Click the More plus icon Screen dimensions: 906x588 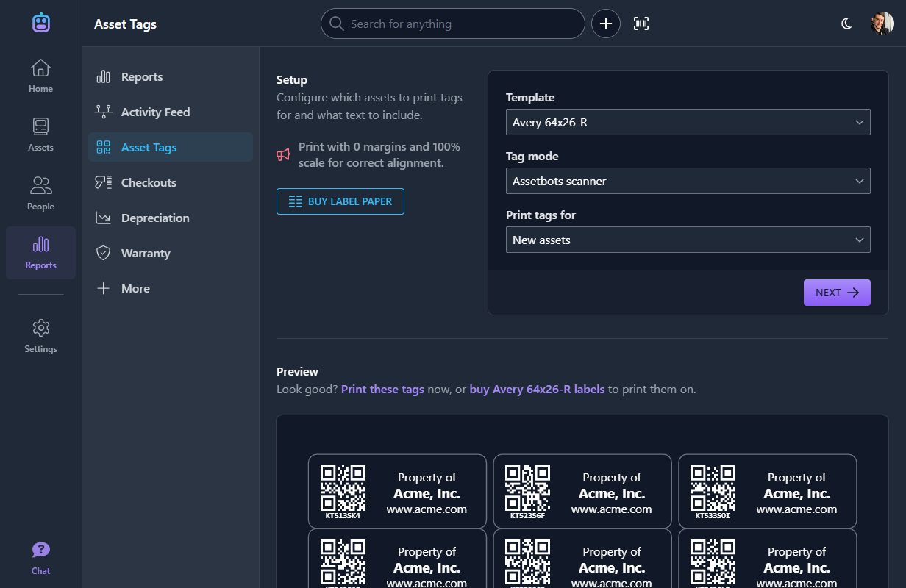pyautogui.click(x=104, y=289)
